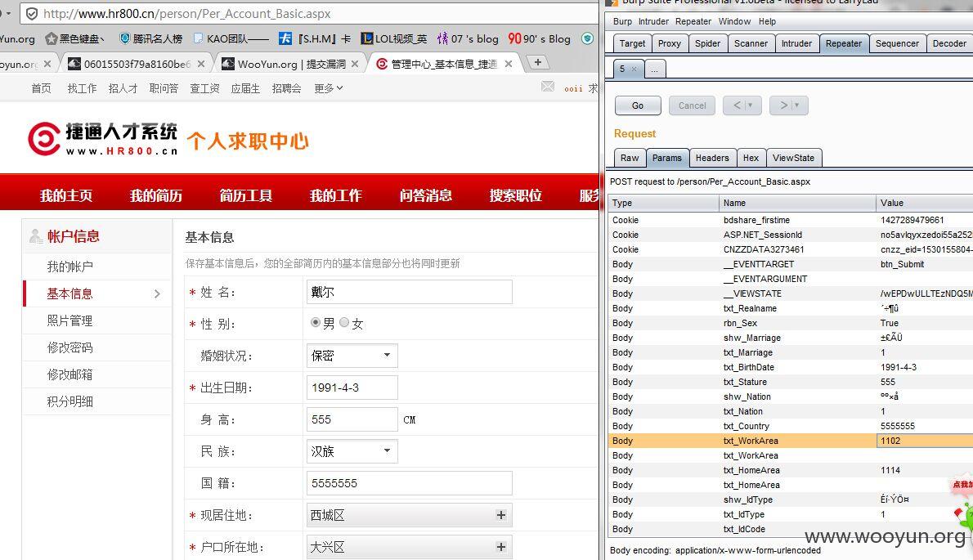The height and width of the screenshot is (560, 973).
Task: Show request ViewState tab
Action: coord(794,158)
